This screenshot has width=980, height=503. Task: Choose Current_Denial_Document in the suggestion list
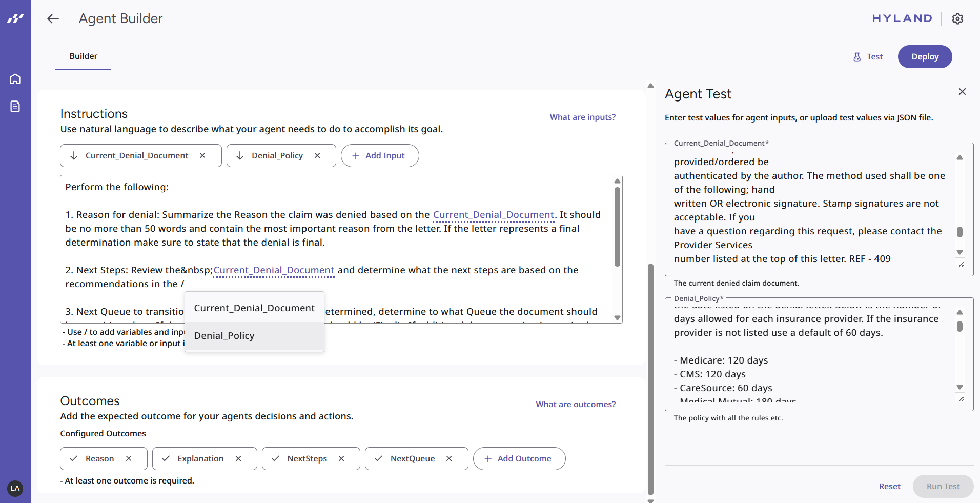254,308
